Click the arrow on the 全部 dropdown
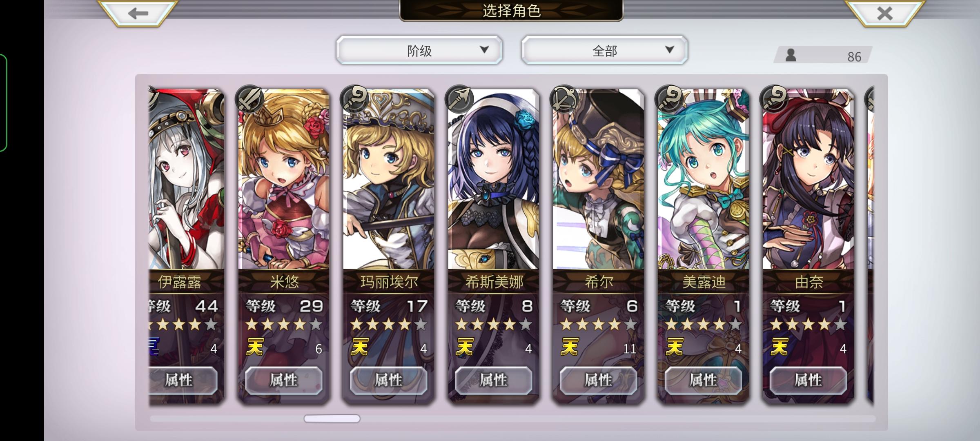The width and height of the screenshot is (980, 441). pos(669,50)
